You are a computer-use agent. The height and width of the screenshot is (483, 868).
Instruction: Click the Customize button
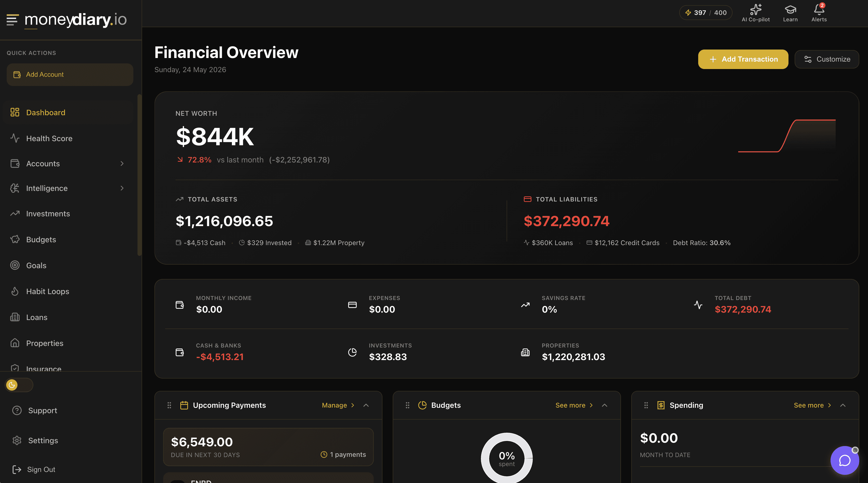tap(826, 59)
